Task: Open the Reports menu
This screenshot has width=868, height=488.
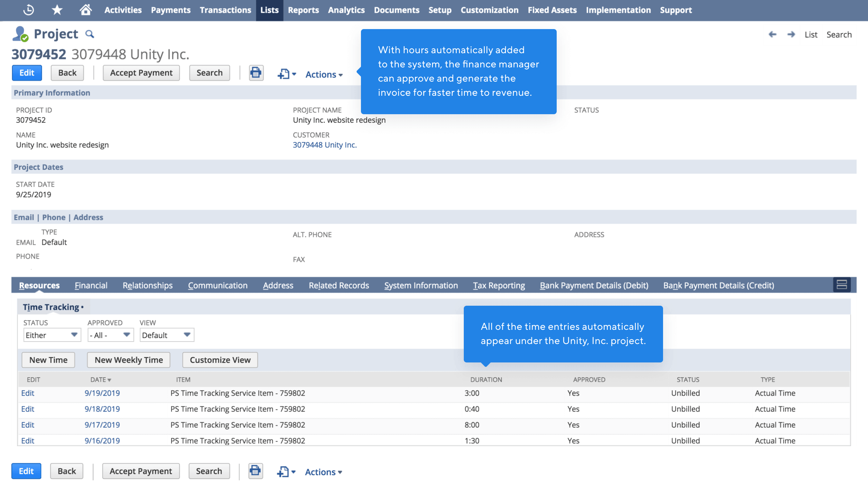Action: tap(304, 10)
